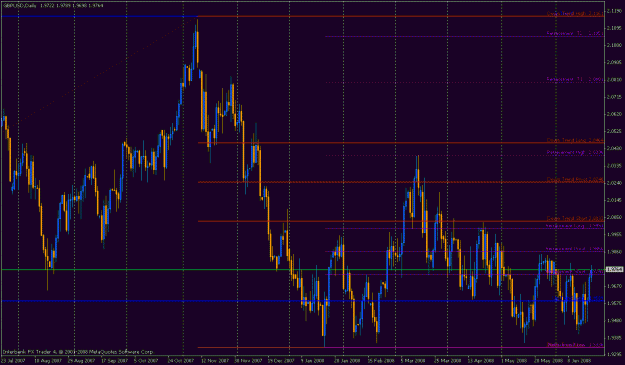The width and height of the screenshot is (625, 365).
Task: Click the 2.0810 price axis value
Action: coord(614,80)
